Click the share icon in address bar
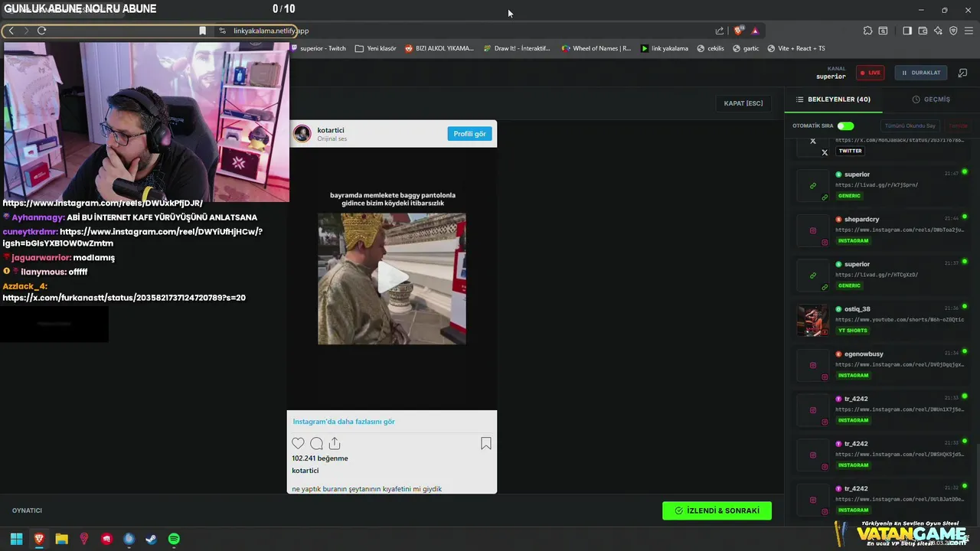This screenshot has width=980, height=551. (720, 31)
